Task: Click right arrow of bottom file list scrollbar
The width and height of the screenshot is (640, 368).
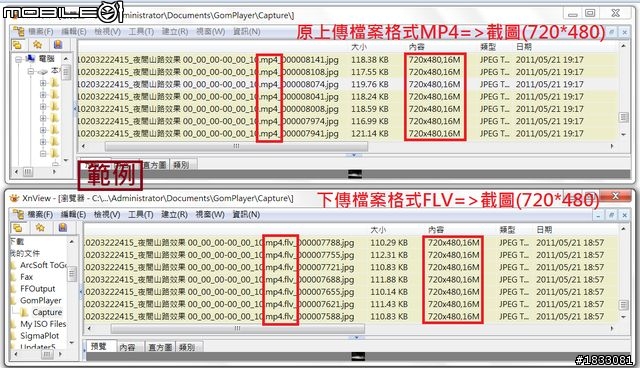Action: tap(611, 328)
